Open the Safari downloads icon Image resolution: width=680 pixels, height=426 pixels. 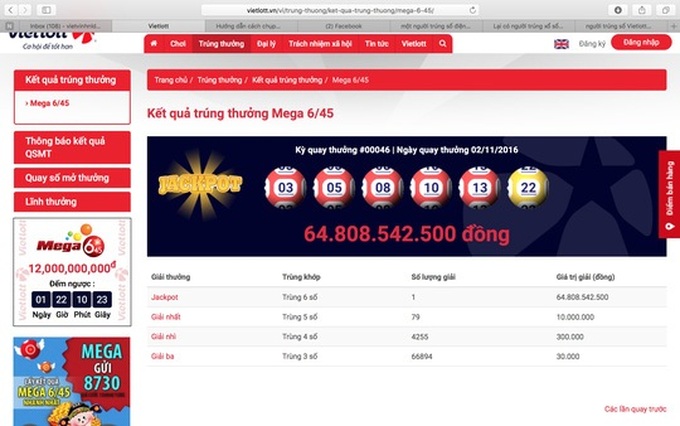618,10
